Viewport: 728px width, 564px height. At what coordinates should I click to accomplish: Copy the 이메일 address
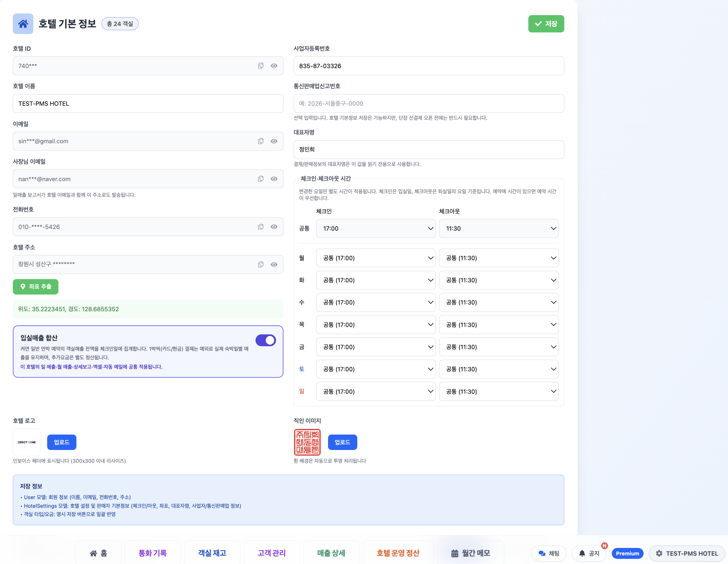pyautogui.click(x=261, y=141)
